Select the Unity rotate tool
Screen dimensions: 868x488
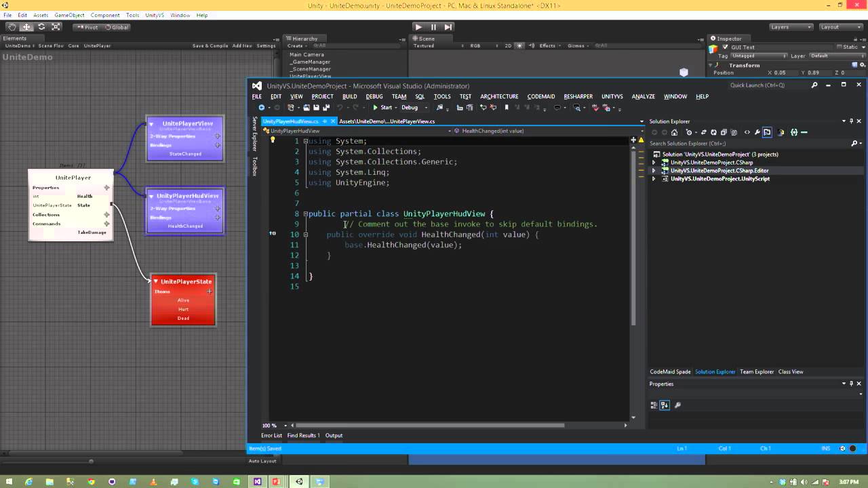(41, 27)
